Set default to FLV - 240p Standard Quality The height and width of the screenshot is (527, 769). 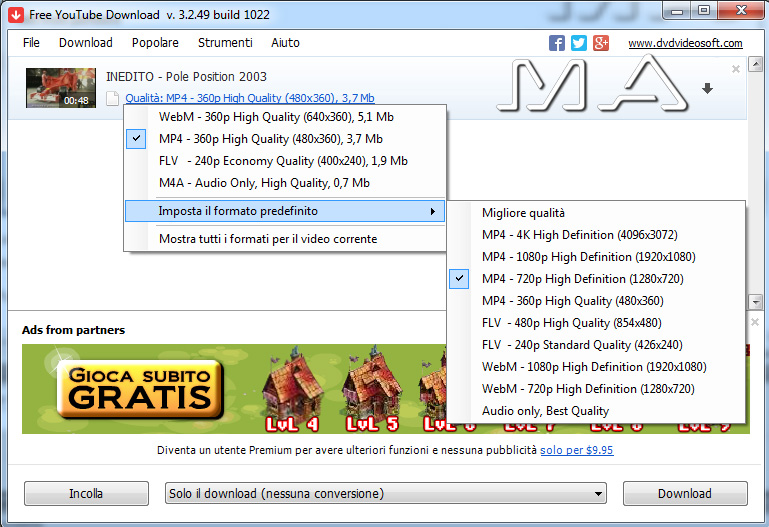click(596, 345)
